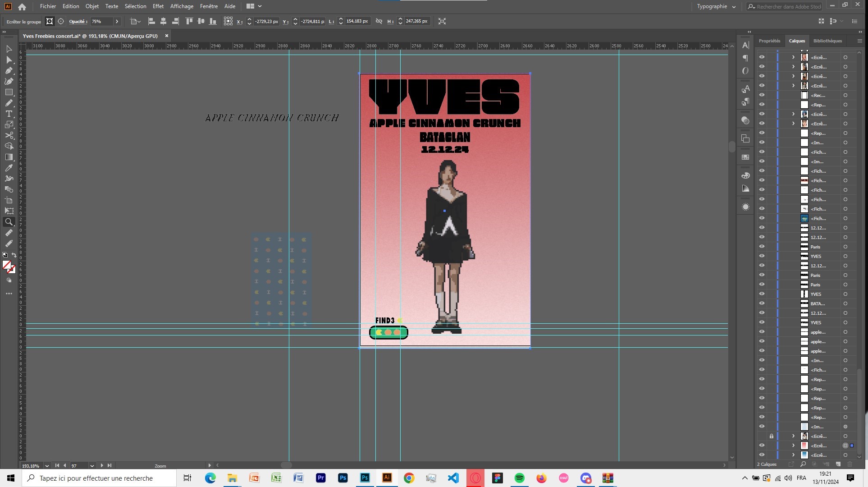Image resolution: width=868 pixels, height=487 pixels.
Task: Toggle visibility of the YVES layer at the bottom
Action: (762, 322)
